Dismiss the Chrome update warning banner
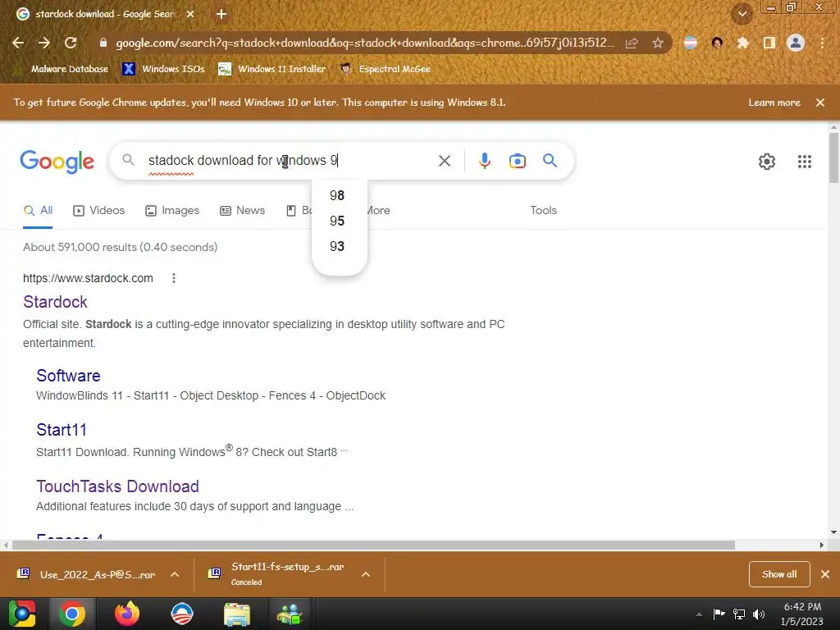The image size is (840, 630). point(820,103)
